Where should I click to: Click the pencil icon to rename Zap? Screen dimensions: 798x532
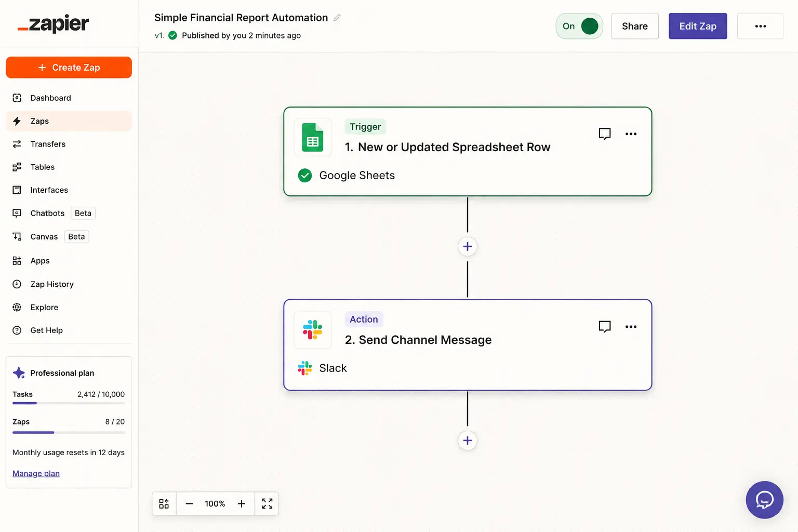coord(337,18)
